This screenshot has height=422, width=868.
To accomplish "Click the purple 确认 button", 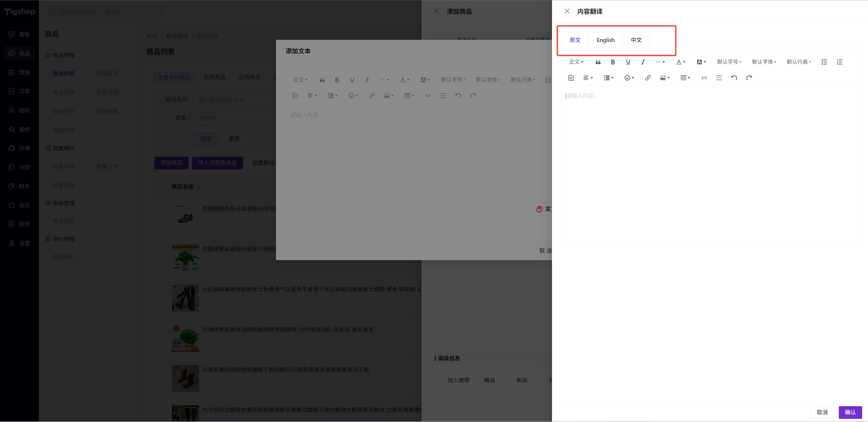I will tap(850, 412).
